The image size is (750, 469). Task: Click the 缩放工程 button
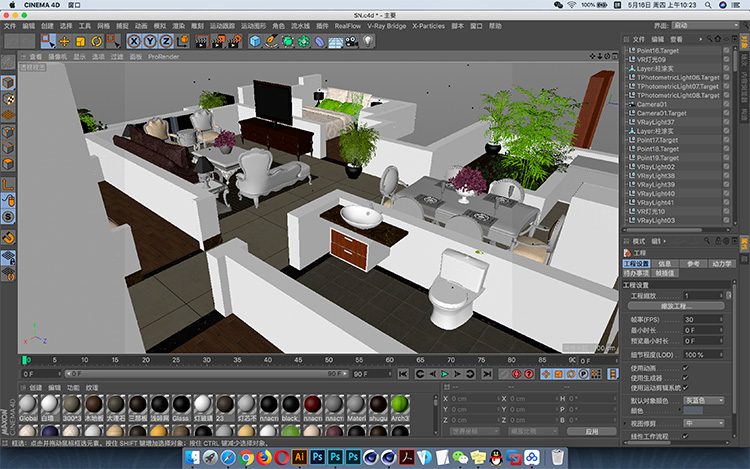(x=676, y=306)
